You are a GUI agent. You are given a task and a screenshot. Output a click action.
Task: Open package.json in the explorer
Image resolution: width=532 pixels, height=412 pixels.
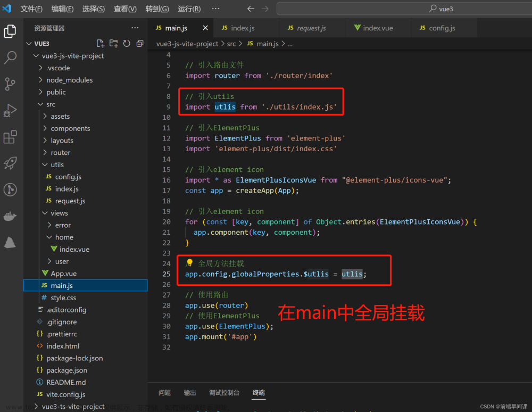coord(86,370)
